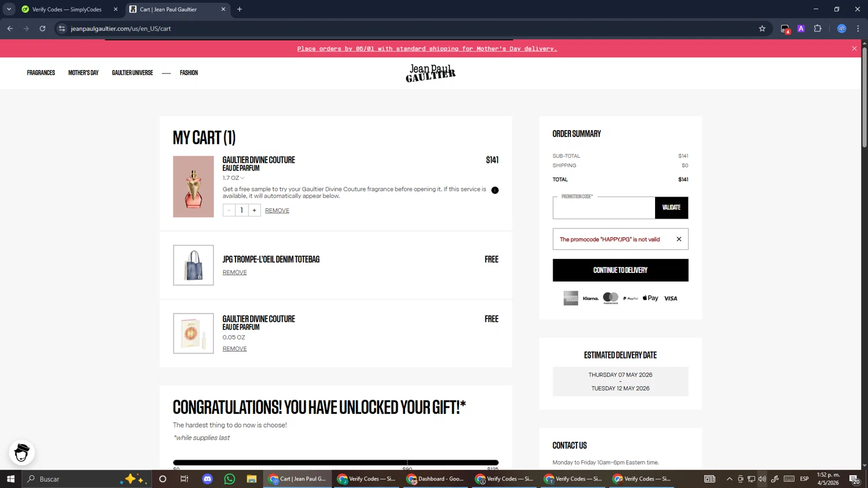Image resolution: width=868 pixels, height=488 pixels.
Task: Open the chat assistant avatar icon
Action: tap(22, 453)
